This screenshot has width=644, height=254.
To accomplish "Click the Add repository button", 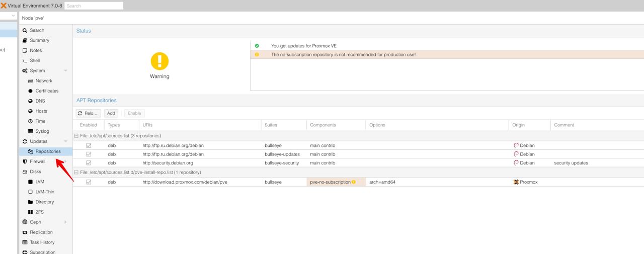I will [111, 113].
